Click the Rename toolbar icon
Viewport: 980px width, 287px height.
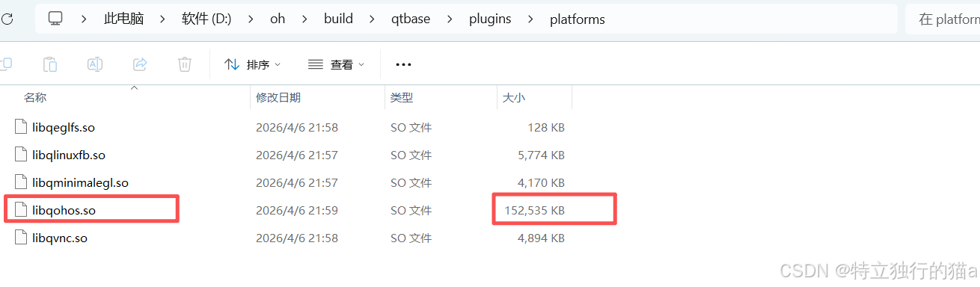click(95, 64)
